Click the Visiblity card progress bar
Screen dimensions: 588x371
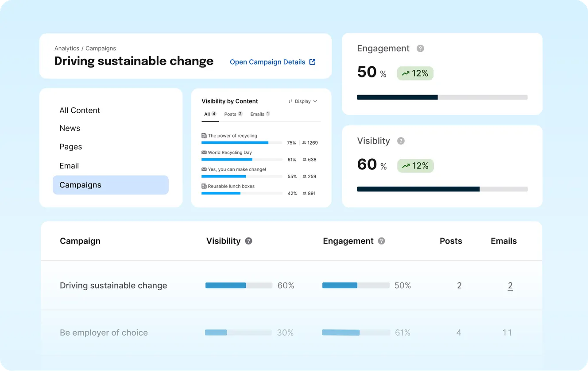(442, 189)
